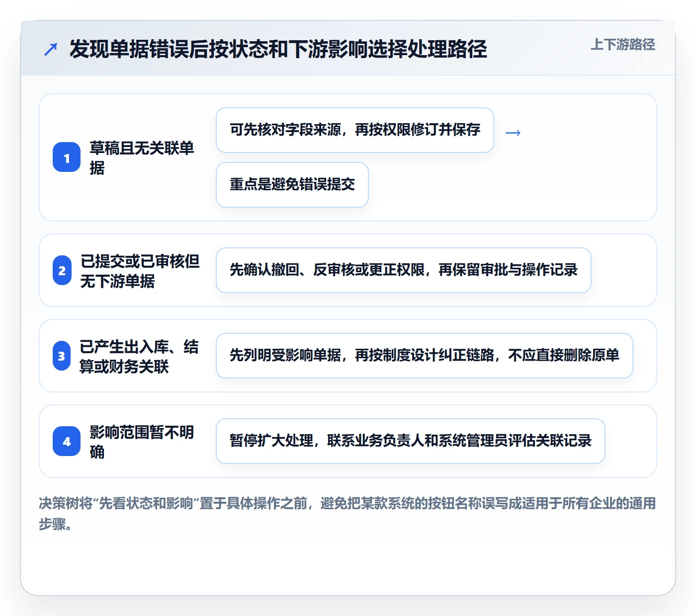
Task: Click the box 重点是避免错误提交
Action: tap(292, 185)
